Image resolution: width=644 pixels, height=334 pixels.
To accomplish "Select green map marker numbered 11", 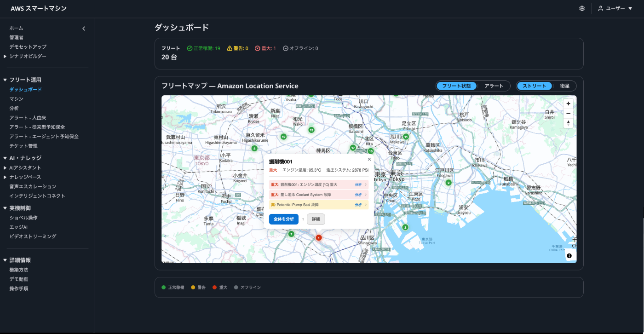I will point(406,137).
